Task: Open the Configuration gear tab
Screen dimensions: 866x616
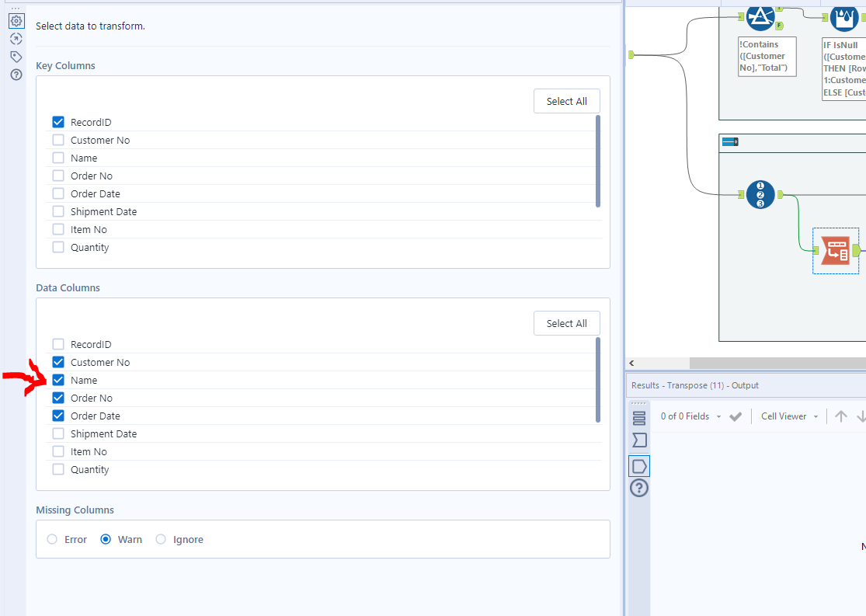Action: pyautogui.click(x=16, y=21)
